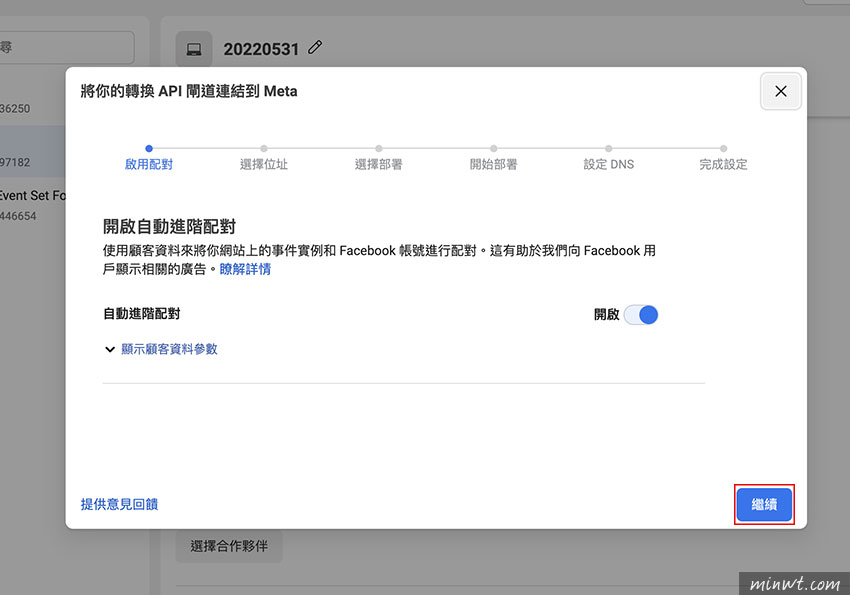850x595 pixels.
Task: Click the dialog title 將你的轉換 API 閘道連結到 Meta
Action: point(189,91)
